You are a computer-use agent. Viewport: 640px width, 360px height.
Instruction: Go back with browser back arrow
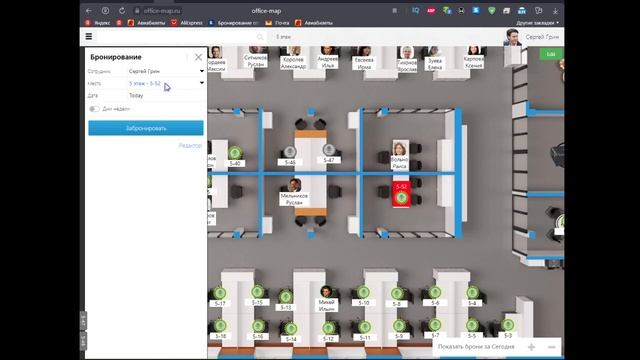pyautogui.click(x=89, y=11)
